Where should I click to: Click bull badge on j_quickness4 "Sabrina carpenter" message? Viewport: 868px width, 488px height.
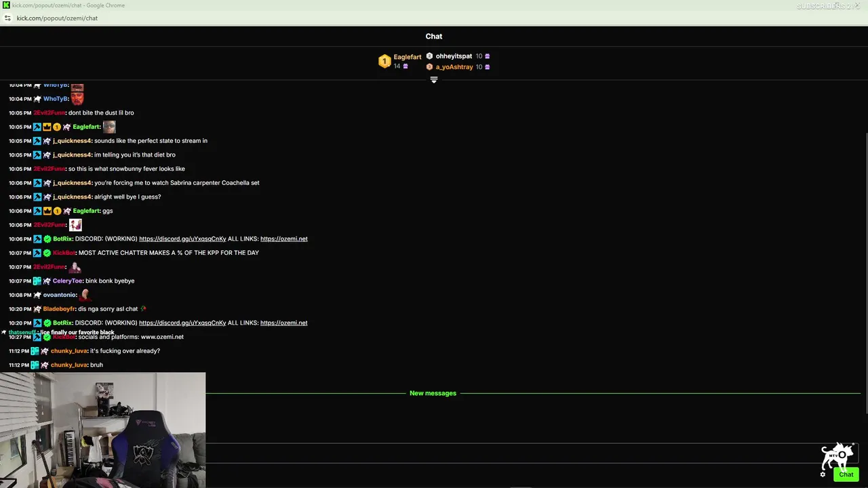(47, 183)
